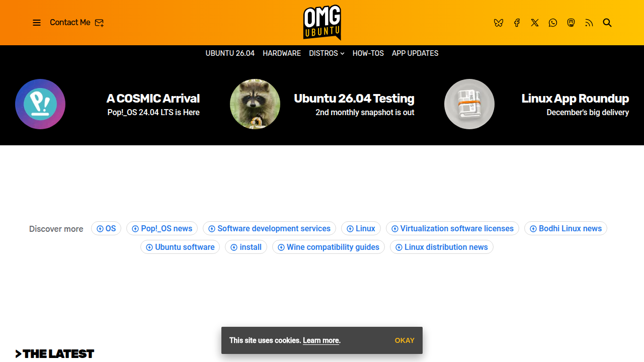644x362 pixels.
Task: Open the X (Twitter) icon
Action: [535, 23]
